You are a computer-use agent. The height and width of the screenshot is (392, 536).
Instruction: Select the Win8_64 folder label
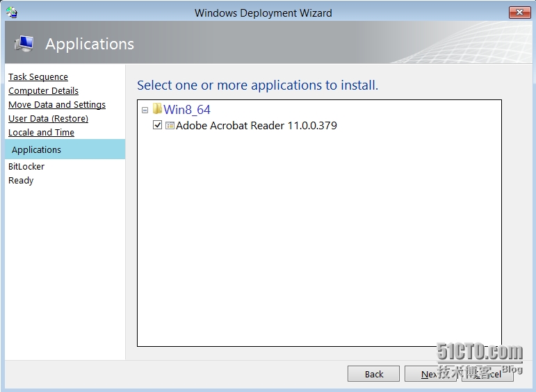[186, 110]
